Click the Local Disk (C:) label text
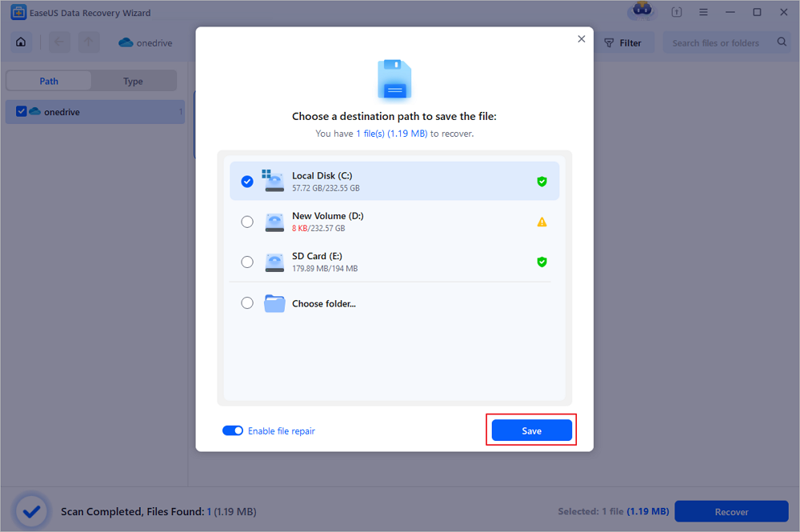 (322, 175)
